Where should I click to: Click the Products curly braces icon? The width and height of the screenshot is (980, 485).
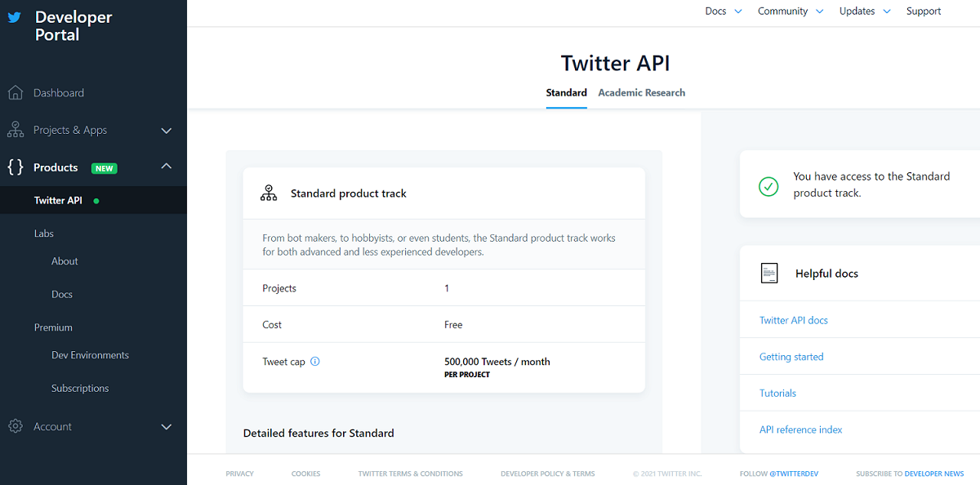[x=15, y=167]
